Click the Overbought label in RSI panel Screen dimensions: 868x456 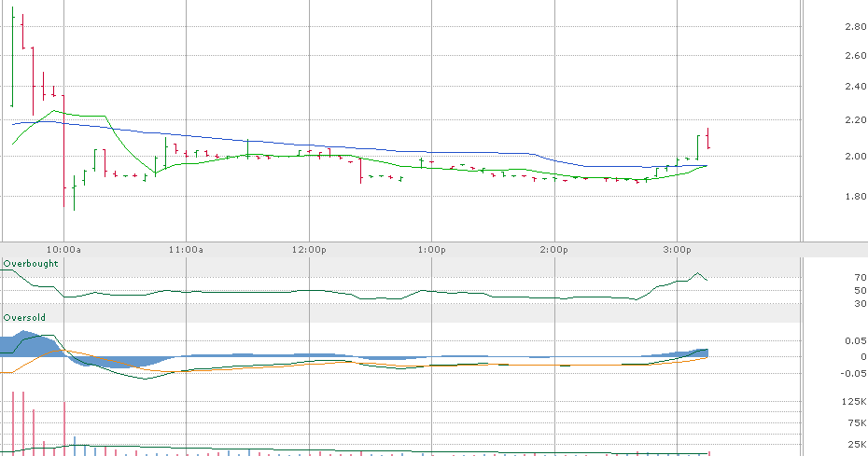pyautogui.click(x=31, y=263)
